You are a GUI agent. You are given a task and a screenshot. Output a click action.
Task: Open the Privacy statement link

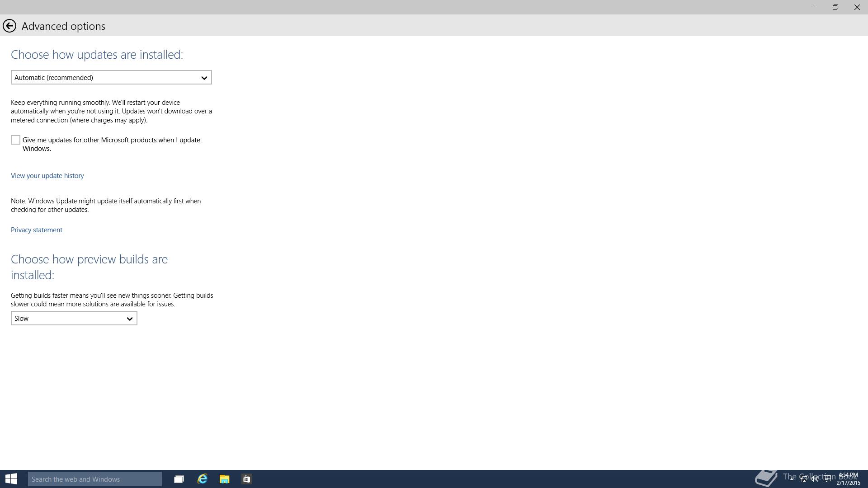pyautogui.click(x=37, y=230)
